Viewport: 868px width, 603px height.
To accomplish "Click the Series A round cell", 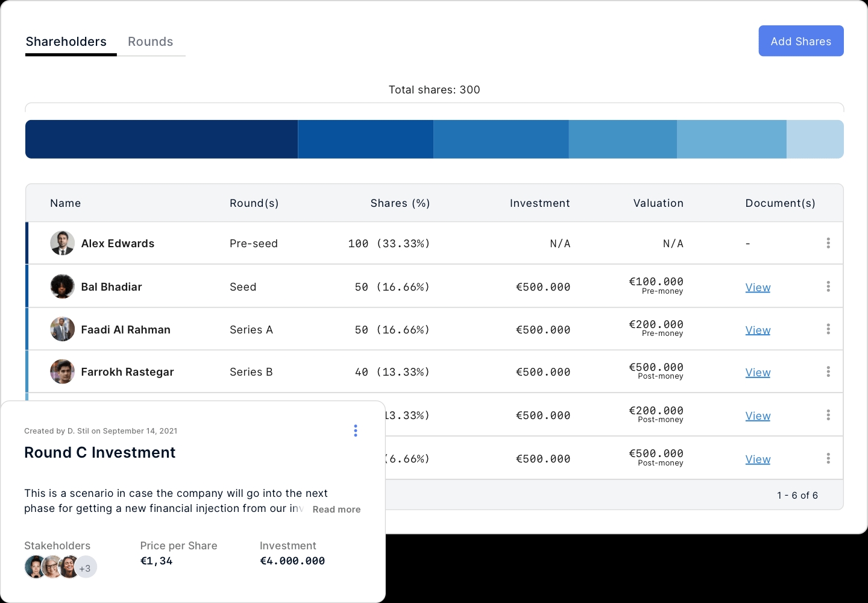I will [251, 330].
